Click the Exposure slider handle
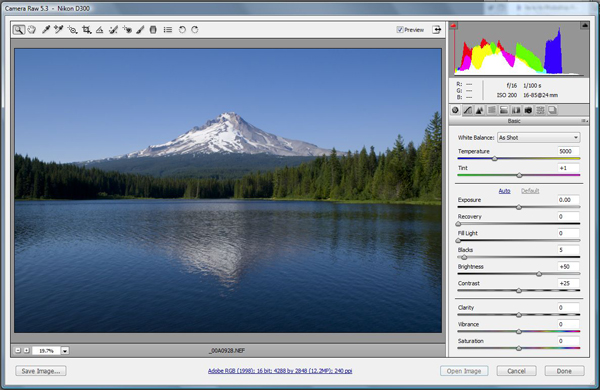Screen dimensions: 600x390 point(519,207)
